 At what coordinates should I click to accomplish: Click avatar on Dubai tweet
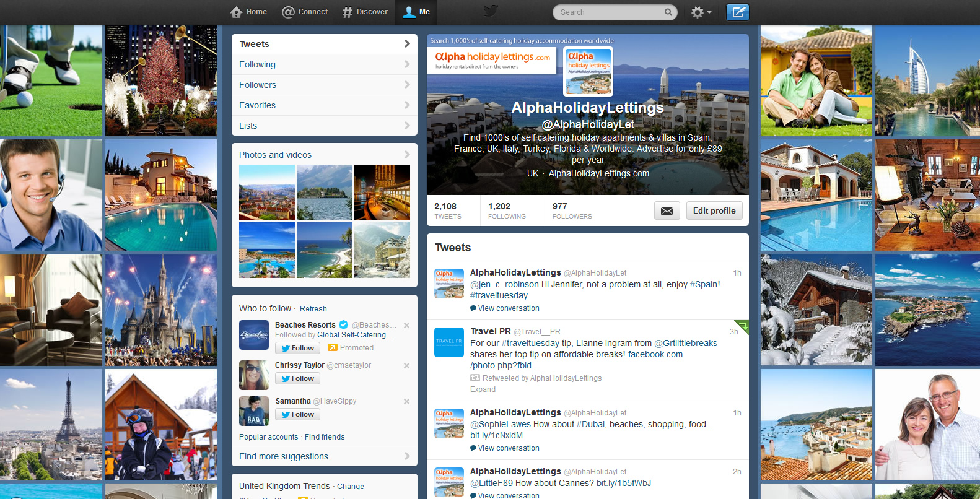point(449,423)
